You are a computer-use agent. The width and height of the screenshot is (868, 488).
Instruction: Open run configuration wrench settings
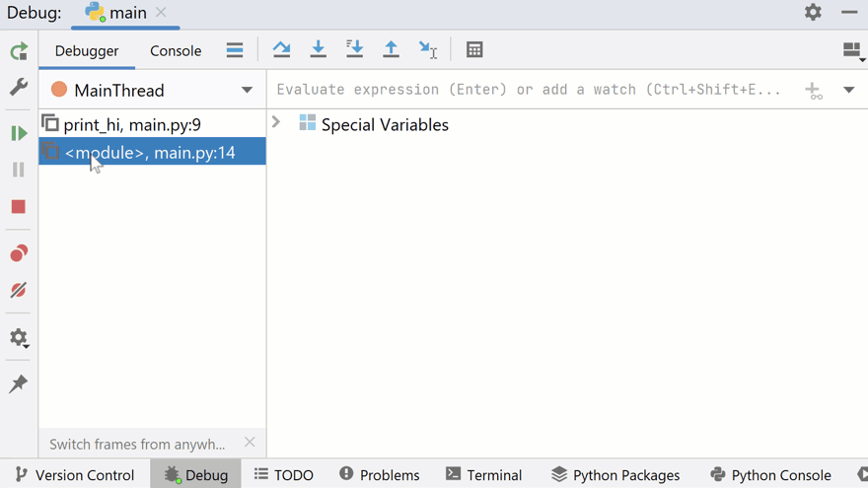click(19, 87)
